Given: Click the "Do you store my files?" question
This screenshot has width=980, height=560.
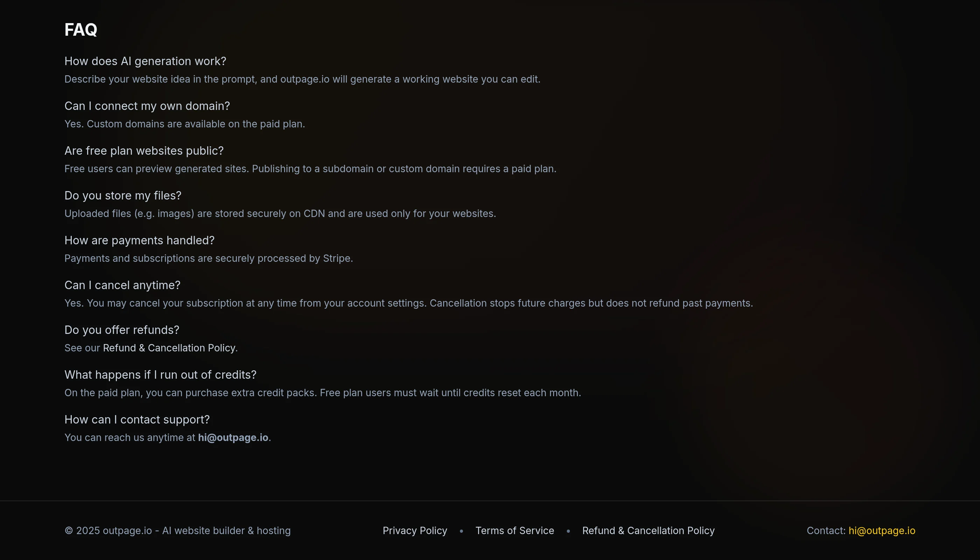Looking at the screenshot, I should point(123,195).
